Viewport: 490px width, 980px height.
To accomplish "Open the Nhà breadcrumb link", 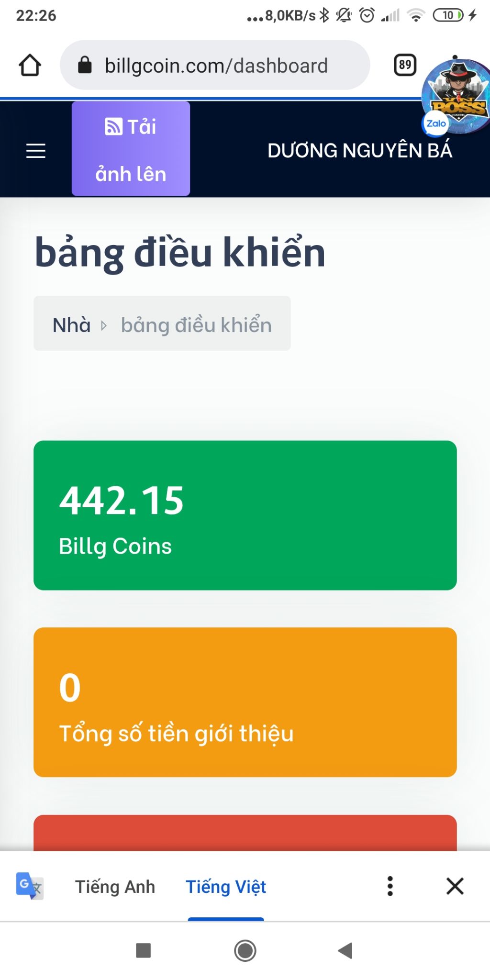I will click(72, 325).
